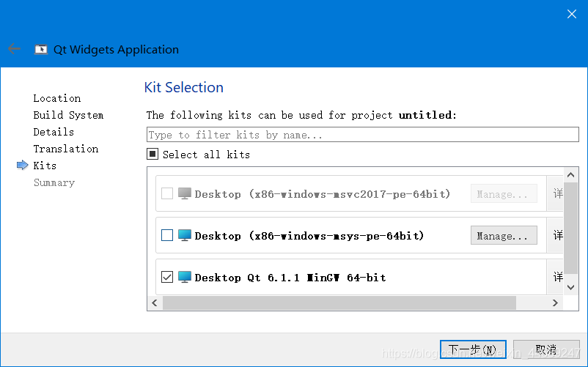Click the monitor icon for Qt 6.1.1 MinGW kit
Screen dimensions: 588x367
(x=185, y=277)
